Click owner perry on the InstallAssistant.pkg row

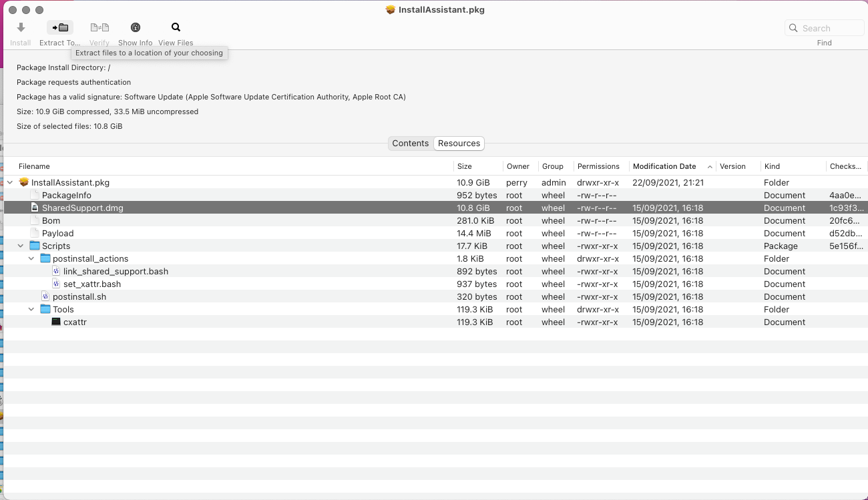517,182
